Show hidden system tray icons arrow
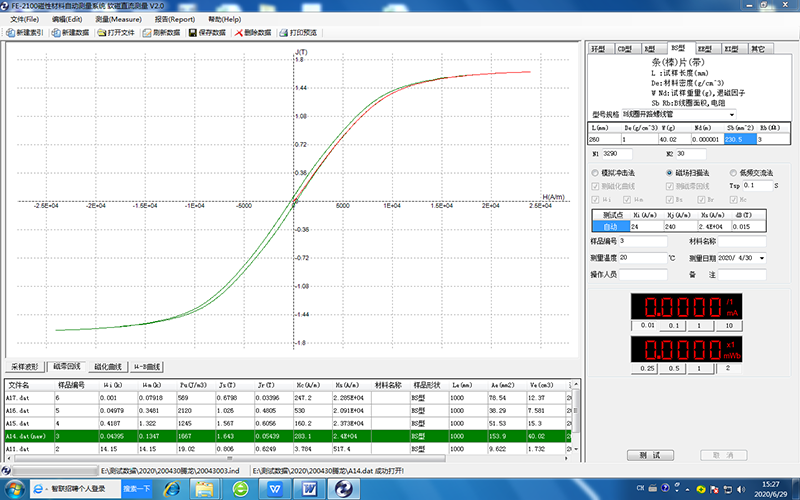 click(x=688, y=489)
